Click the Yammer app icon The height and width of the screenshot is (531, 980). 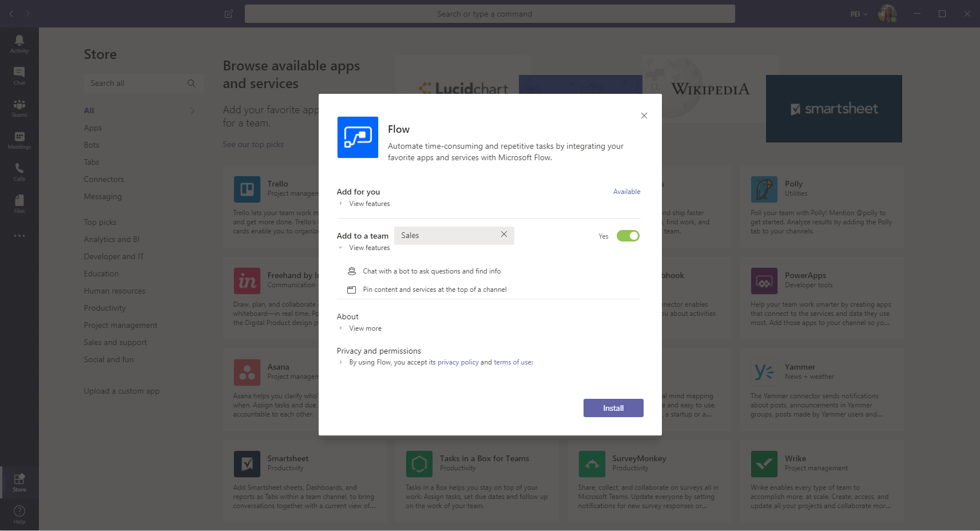coord(764,373)
